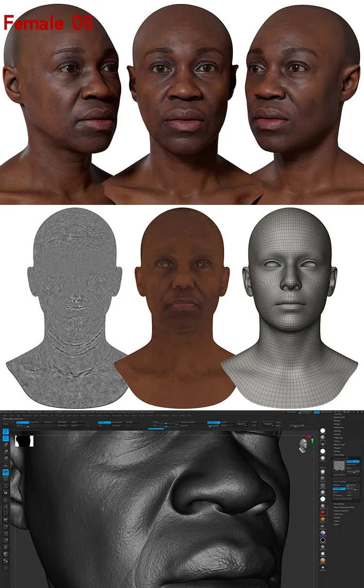Open the Help menu
Image resolution: width=364 pixels, height=588 pixels.
point(189,415)
